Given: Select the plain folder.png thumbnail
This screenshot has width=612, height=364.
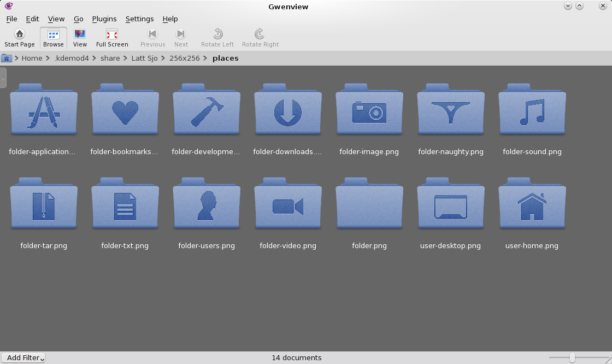Looking at the screenshot, I should pyautogui.click(x=369, y=203).
